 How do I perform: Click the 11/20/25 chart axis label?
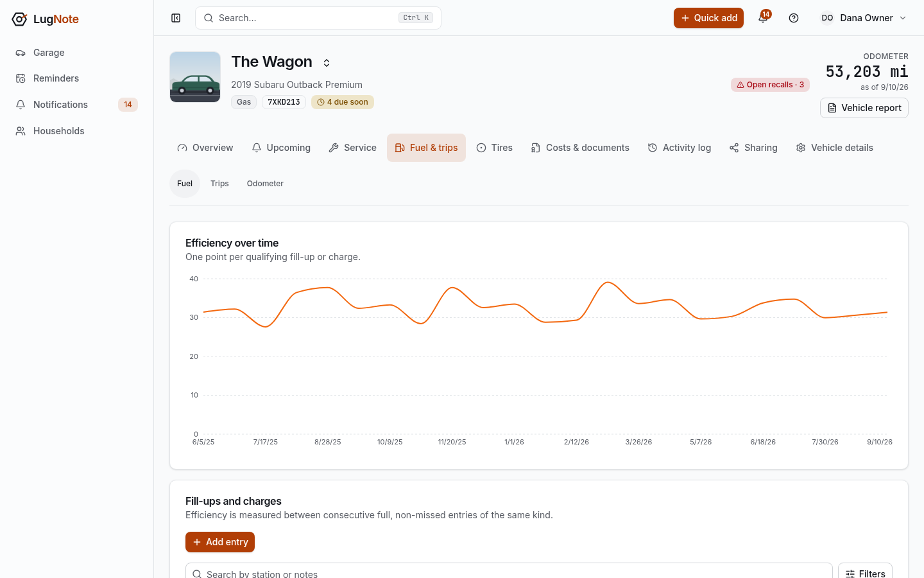coord(452,442)
